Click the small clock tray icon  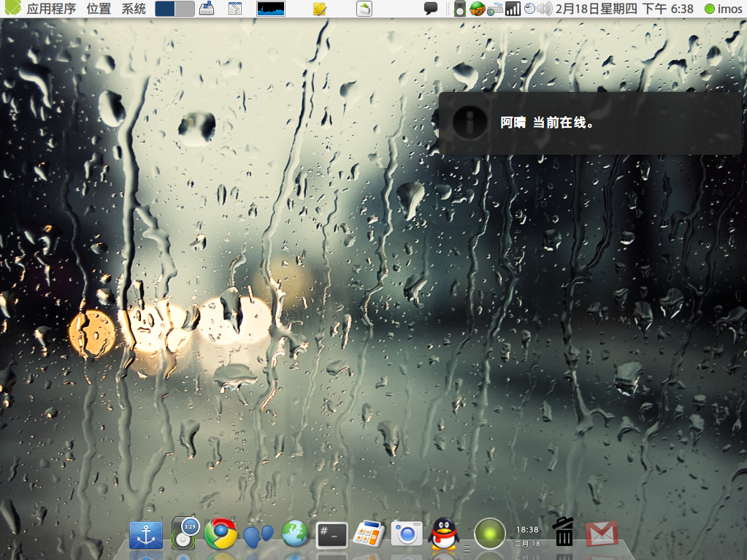[529, 8]
